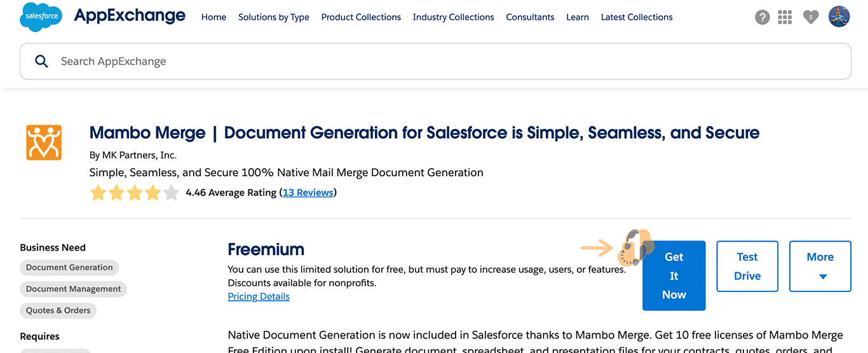868x353 pixels.
Task: Open Product Collections menu
Action: tap(361, 17)
